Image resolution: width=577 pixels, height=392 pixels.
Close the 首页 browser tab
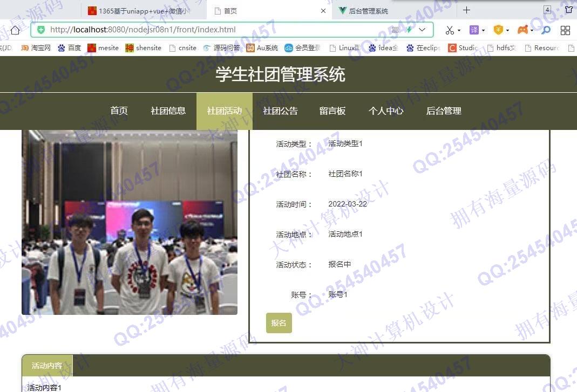[x=323, y=11]
